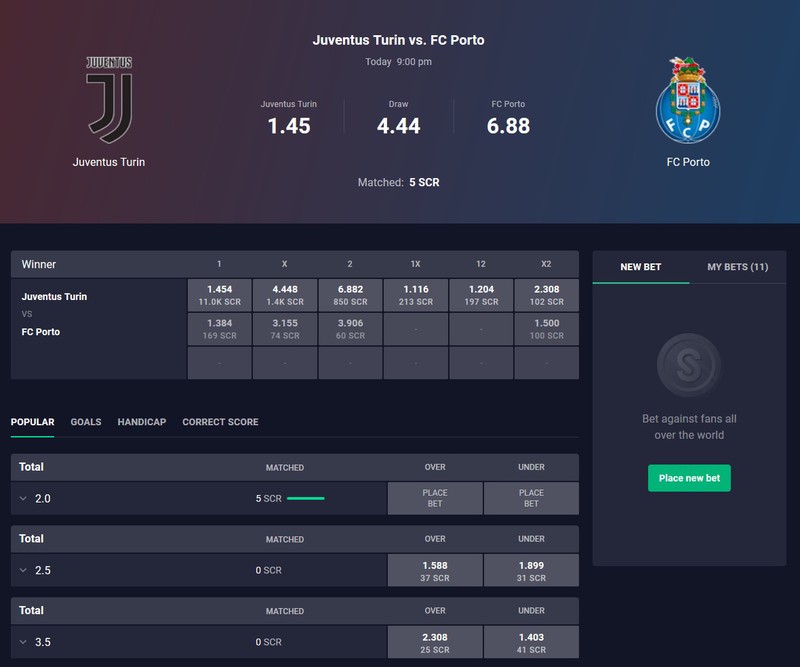Select the NEW BET tab
Viewport: 800px width, 667px height.
[641, 267]
